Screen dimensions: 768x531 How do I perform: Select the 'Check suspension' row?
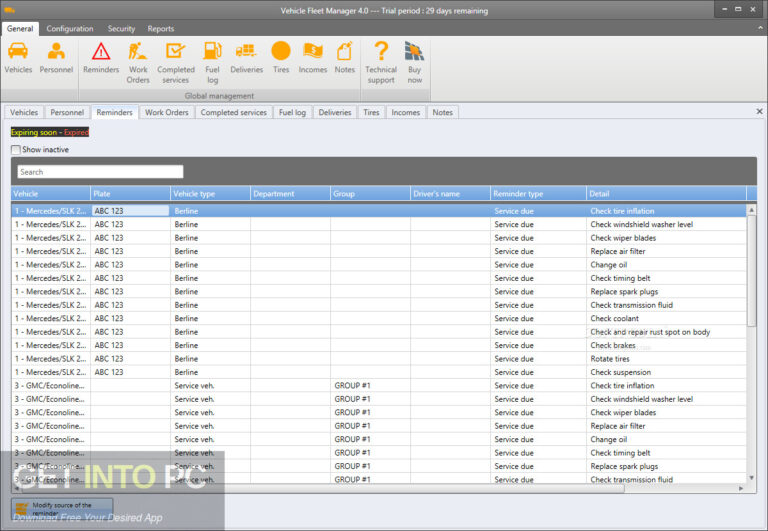(379, 372)
